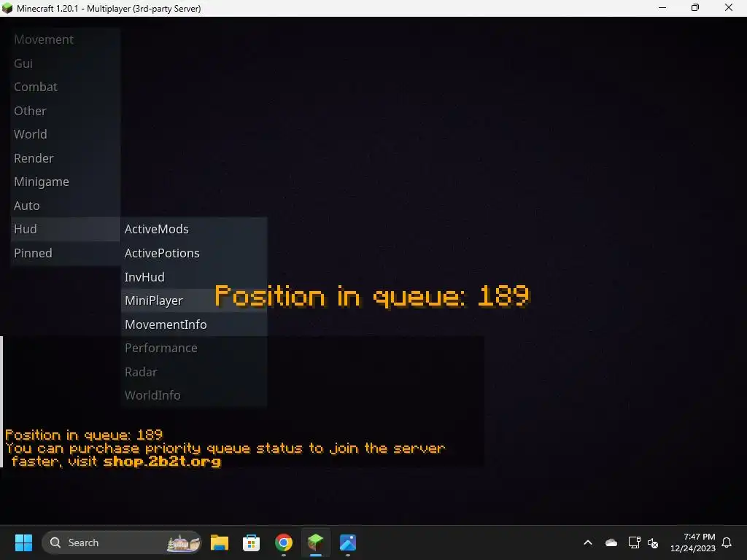Image resolution: width=747 pixels, height=560 pixels.
Task: Toggle the InvHud module
Action: pyautogui.click(x=194, y=276)
